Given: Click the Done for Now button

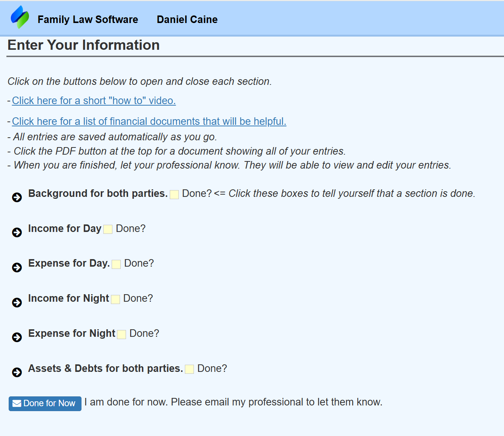Looking at the screenshot, I should (45, 403).
